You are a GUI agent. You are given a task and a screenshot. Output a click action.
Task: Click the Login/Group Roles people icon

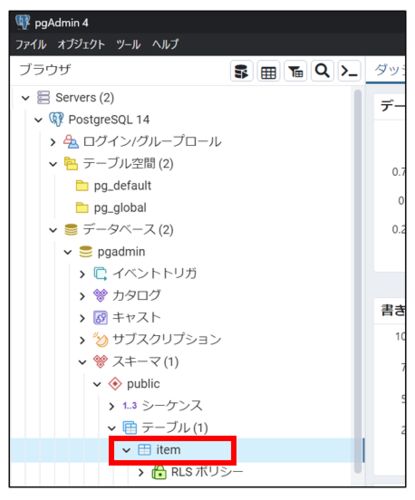click(x=71, y=141)
